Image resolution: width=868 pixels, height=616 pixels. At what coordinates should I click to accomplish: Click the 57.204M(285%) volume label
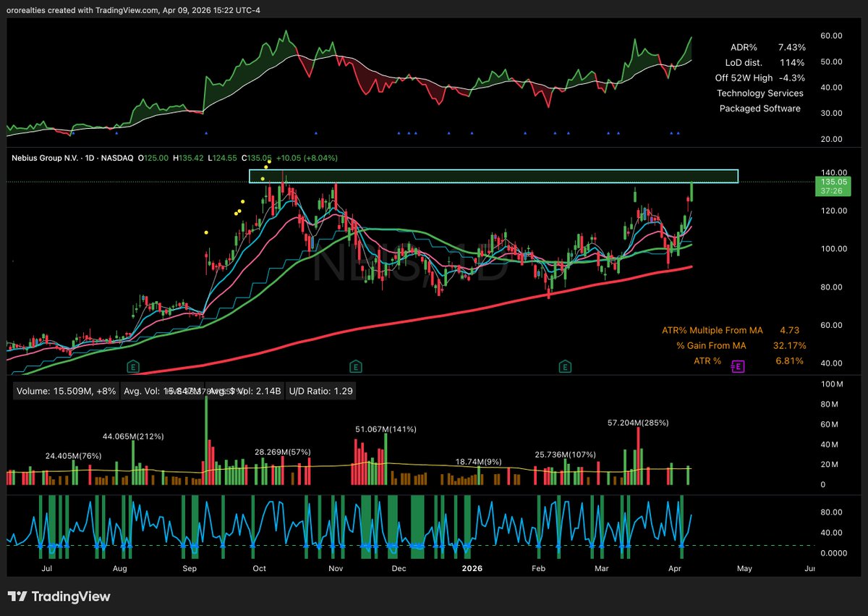pos(637,422)
